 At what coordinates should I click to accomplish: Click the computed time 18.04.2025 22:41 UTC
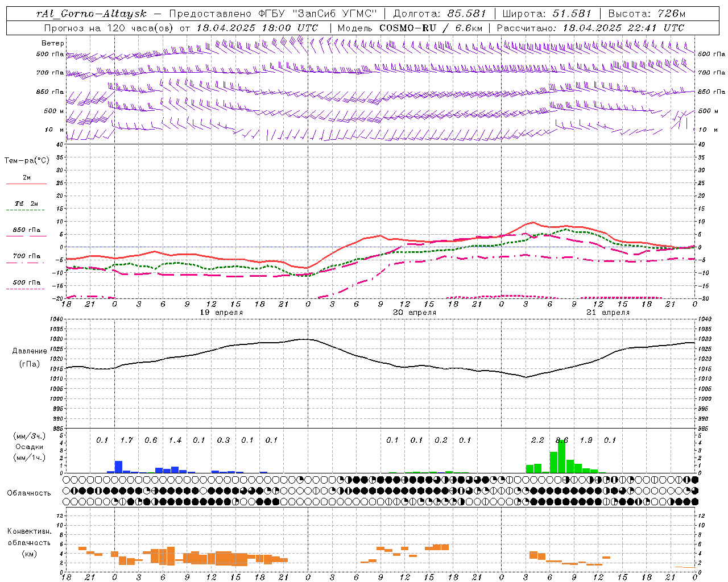tap(624, 28)
